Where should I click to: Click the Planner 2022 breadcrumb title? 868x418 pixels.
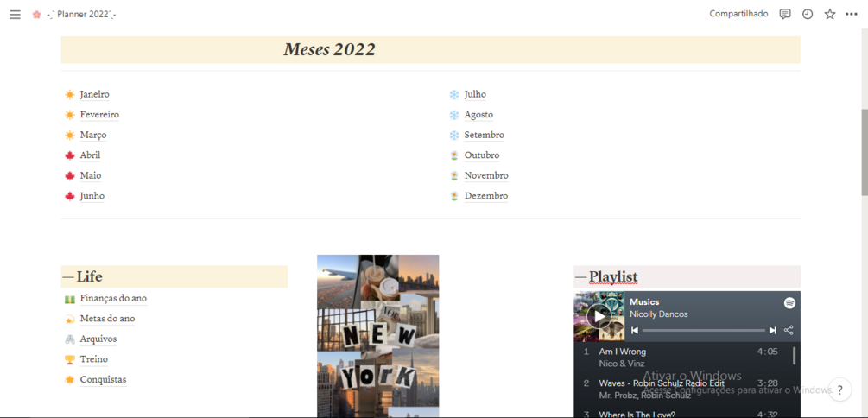pyautogui.click(x=82, y=15)
